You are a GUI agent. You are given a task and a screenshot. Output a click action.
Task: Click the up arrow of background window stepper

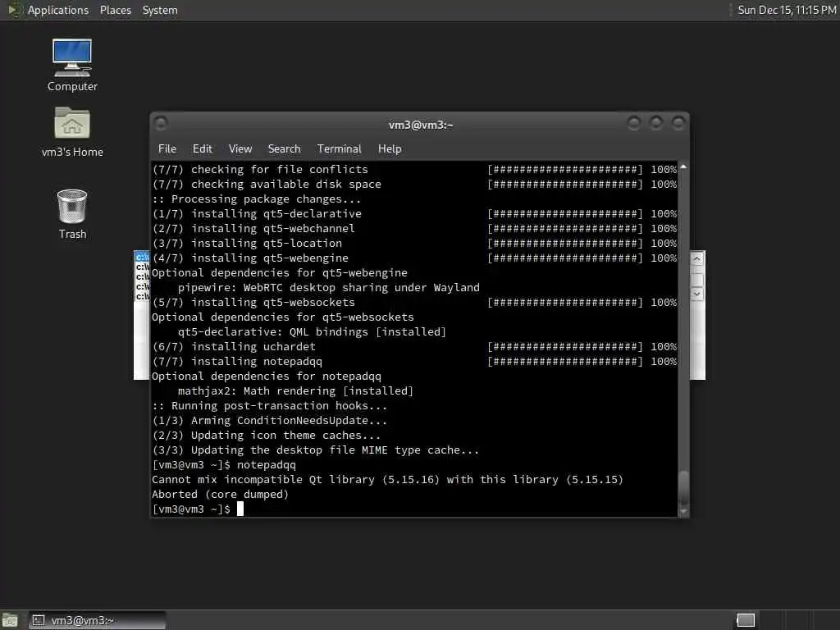click(696, 260)
